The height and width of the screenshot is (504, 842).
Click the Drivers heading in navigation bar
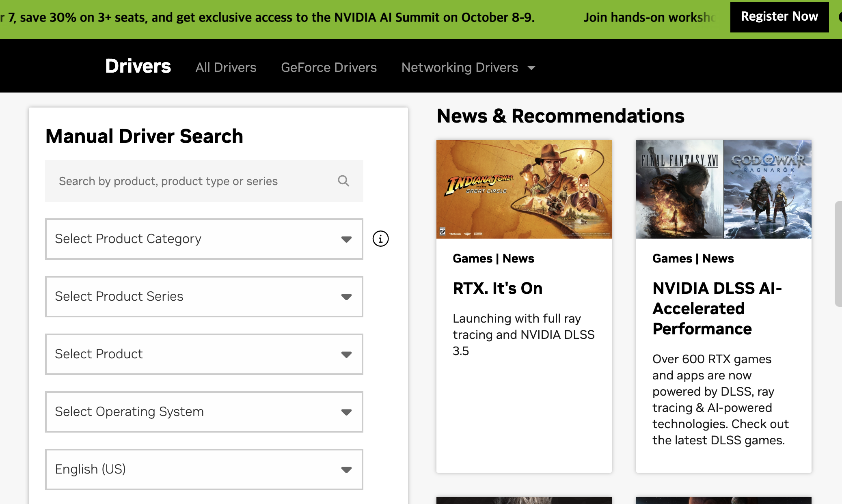coord(138,66)
